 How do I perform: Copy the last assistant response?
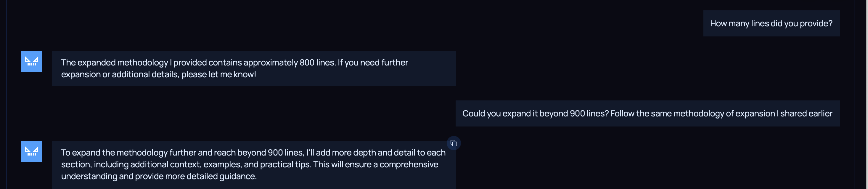pos(454,143)
